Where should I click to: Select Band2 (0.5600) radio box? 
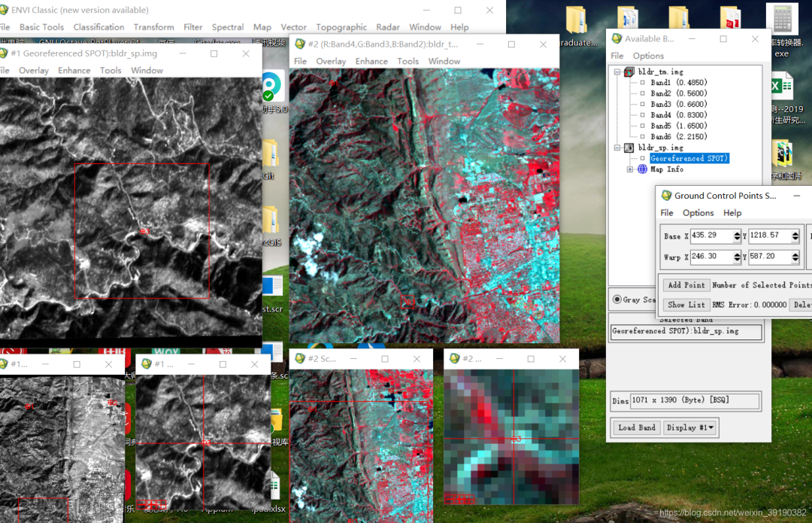(643, 93)
